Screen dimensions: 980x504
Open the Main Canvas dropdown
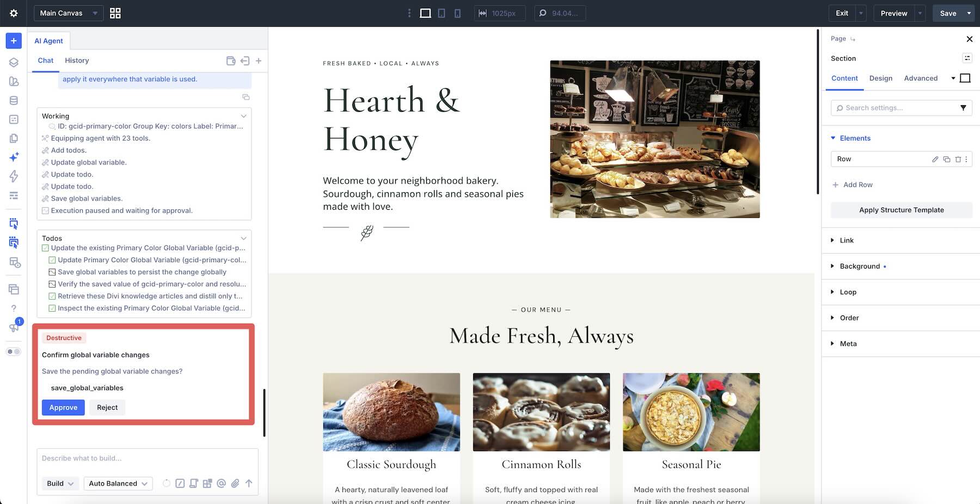[69, 13]
